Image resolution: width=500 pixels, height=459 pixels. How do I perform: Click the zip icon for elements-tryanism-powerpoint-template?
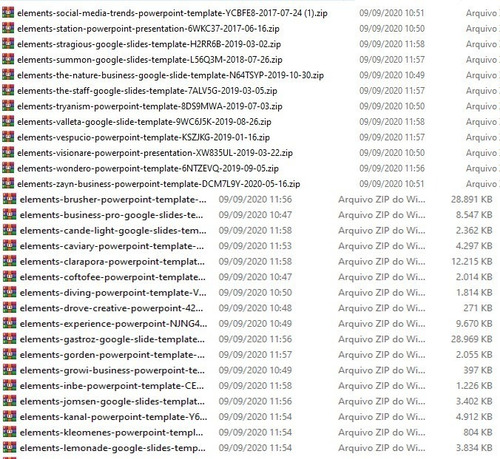(x=8, y=106)
